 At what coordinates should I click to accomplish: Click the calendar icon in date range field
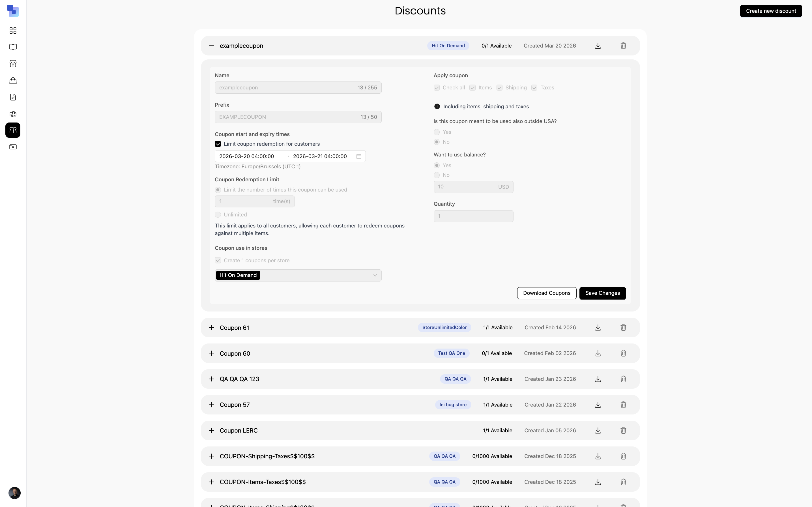point(359,156)
